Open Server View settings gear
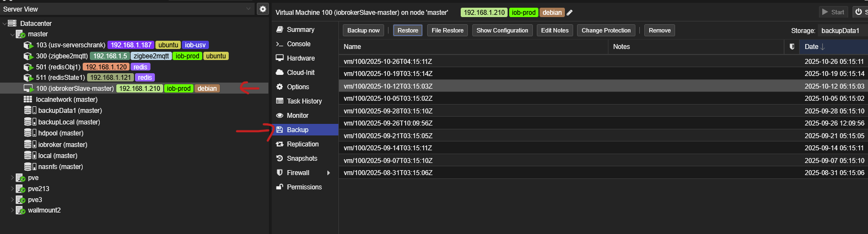Screen dimensions: 868x234 (263, 9)
